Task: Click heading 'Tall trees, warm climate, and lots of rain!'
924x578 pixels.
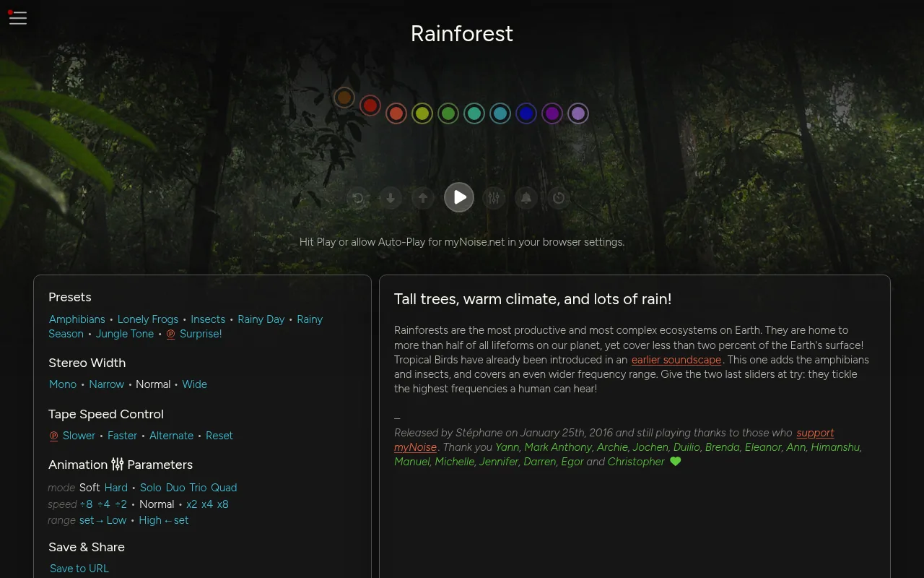Action: (533, 299)
